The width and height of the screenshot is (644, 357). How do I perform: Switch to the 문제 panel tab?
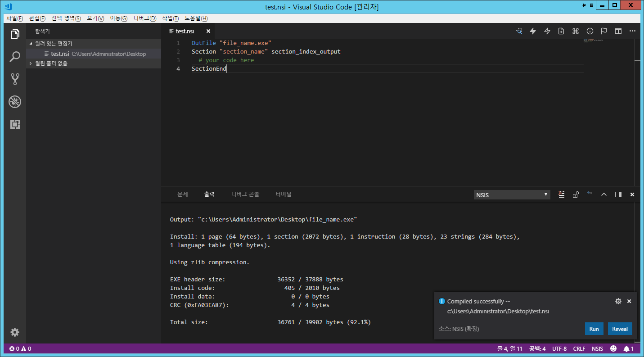click(x=182, y=194)
